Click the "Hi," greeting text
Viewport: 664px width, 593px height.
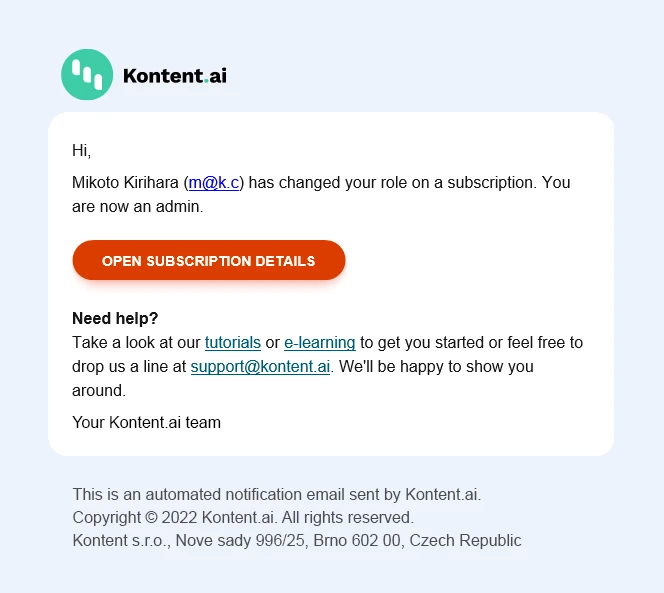[82, 151]
